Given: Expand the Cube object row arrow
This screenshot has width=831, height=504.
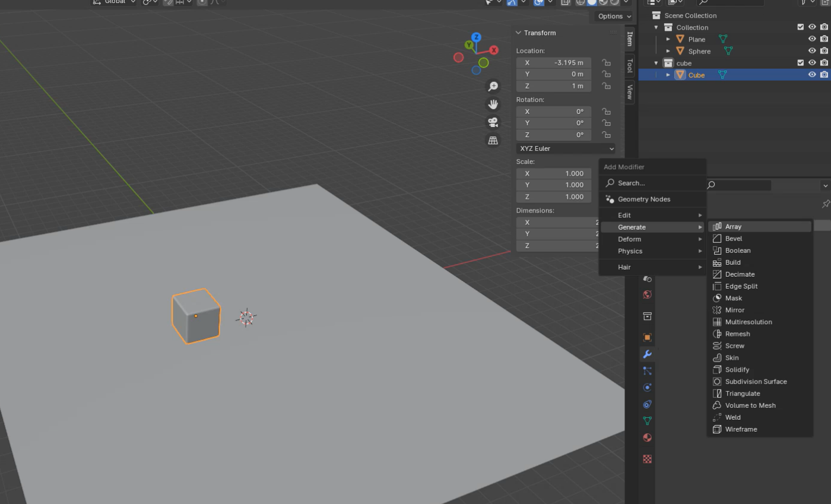Looking at the screenshot, I should [668, 75].
